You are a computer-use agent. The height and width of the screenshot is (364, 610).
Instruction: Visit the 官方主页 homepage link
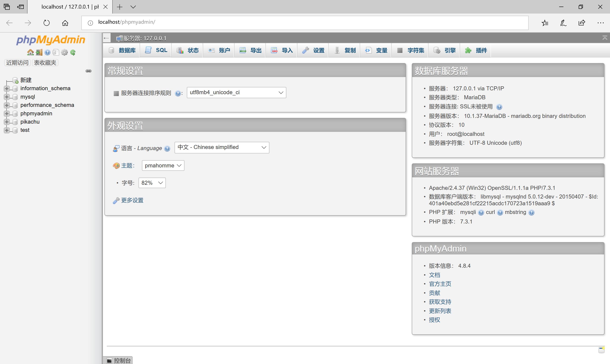click(x=440, y=284)
